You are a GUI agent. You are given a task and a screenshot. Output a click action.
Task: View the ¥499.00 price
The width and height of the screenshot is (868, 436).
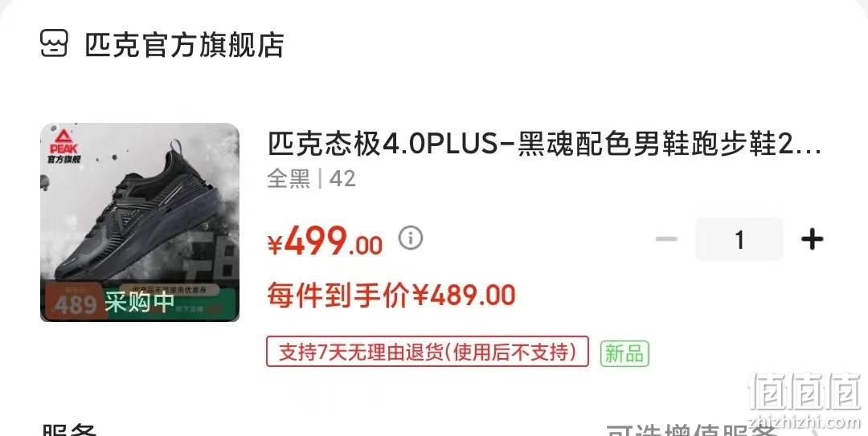(325, 241)
